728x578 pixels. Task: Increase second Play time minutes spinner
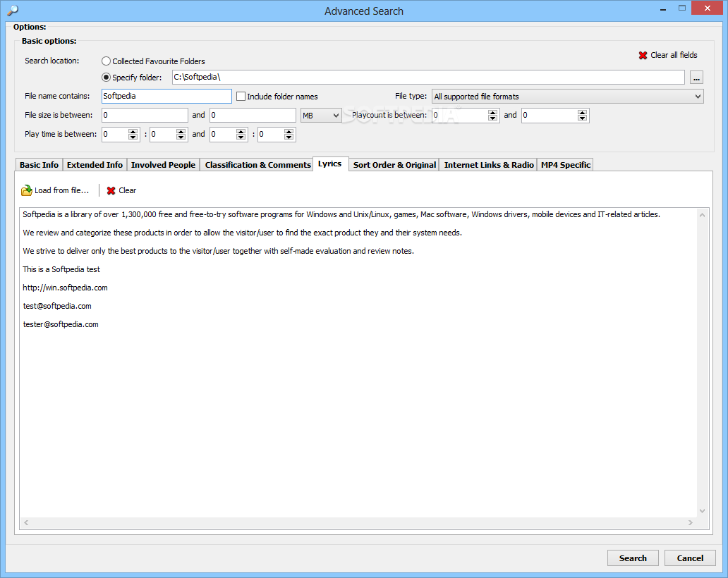[x=241, y=131]
